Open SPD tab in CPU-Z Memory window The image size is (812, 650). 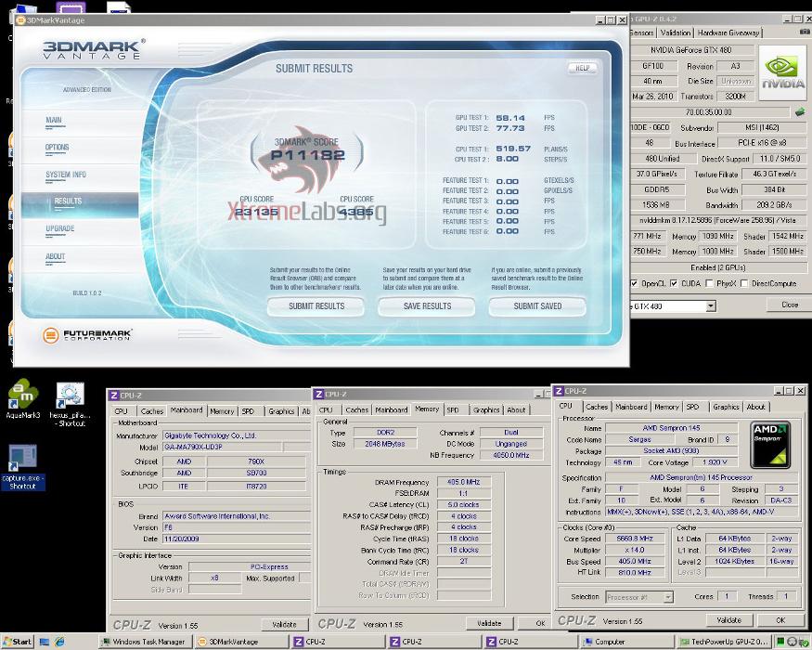point(453,409)
